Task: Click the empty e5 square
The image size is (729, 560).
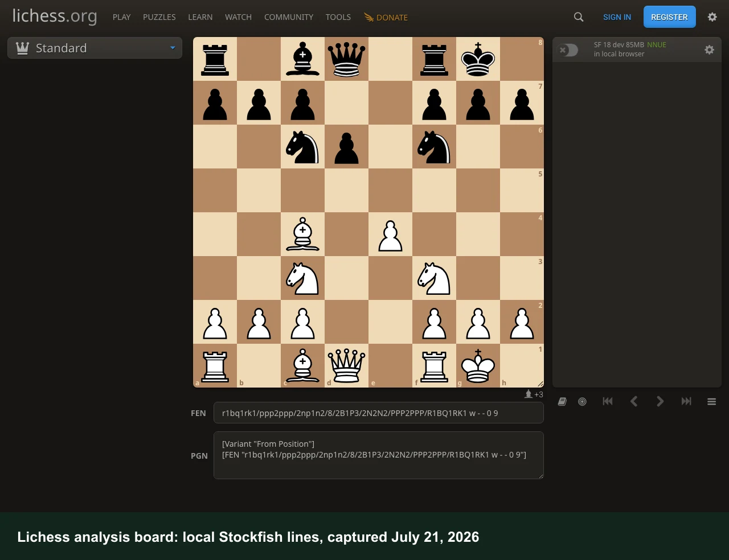Action: [390, 191]
